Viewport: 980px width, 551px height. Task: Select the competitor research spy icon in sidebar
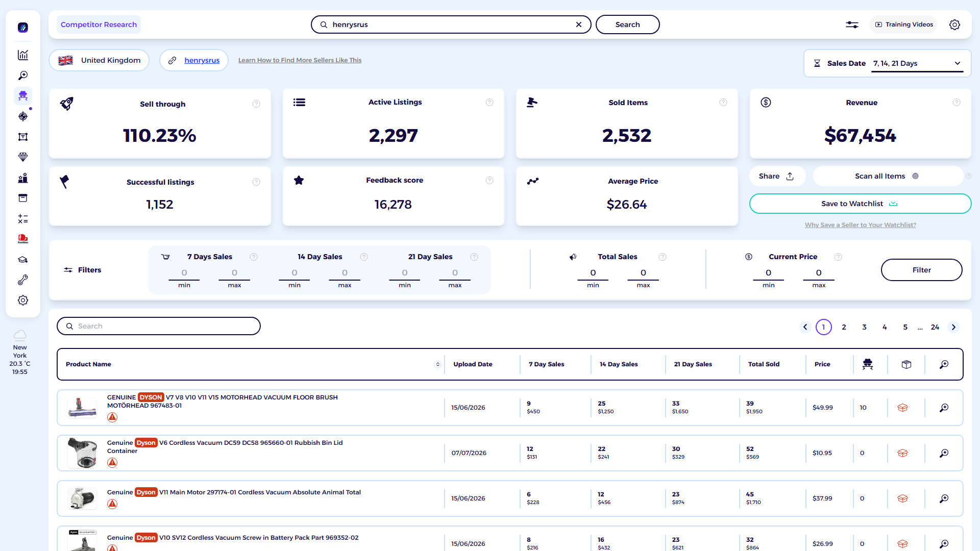[x=23, y=96]
